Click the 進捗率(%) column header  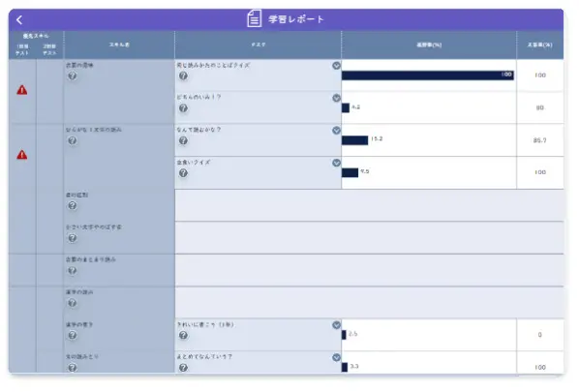click(429, 45)
